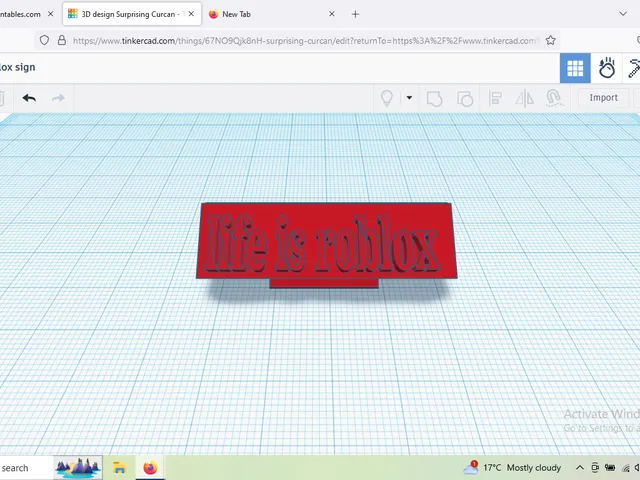Click the Align tool icon
640x480 pixels.
(x=495, y=98)
